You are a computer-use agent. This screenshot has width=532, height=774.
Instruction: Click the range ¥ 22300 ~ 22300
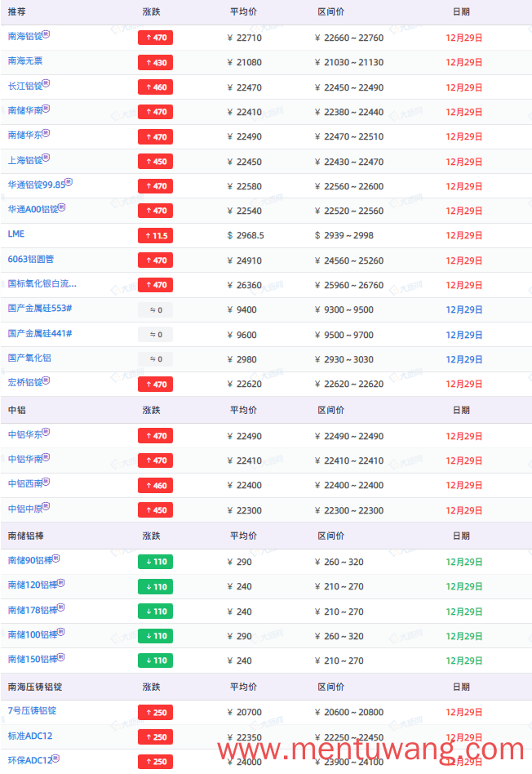(349, 510)
